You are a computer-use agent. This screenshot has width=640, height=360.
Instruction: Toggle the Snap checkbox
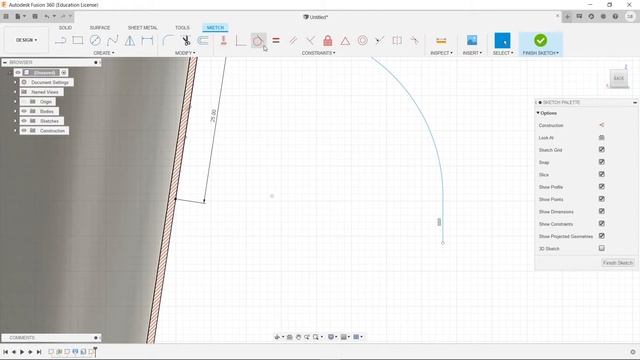601,162
